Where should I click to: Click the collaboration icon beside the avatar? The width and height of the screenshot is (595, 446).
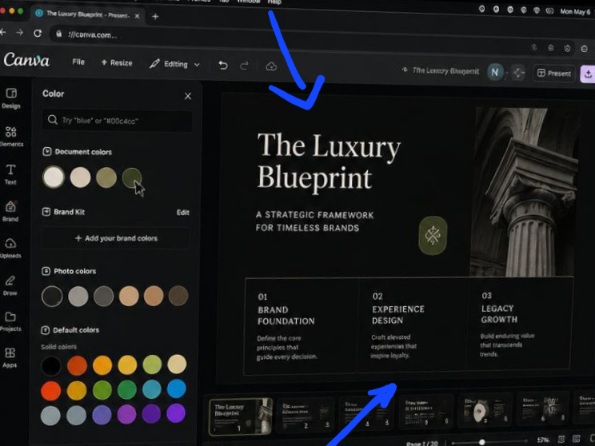point(518,72)
